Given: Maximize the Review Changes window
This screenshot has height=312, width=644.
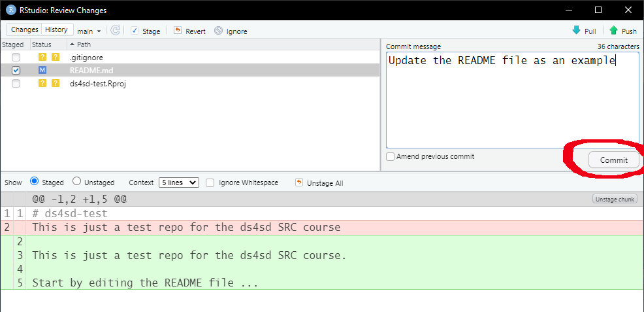Looking at the screenshot, I should (x=598, y=10).
